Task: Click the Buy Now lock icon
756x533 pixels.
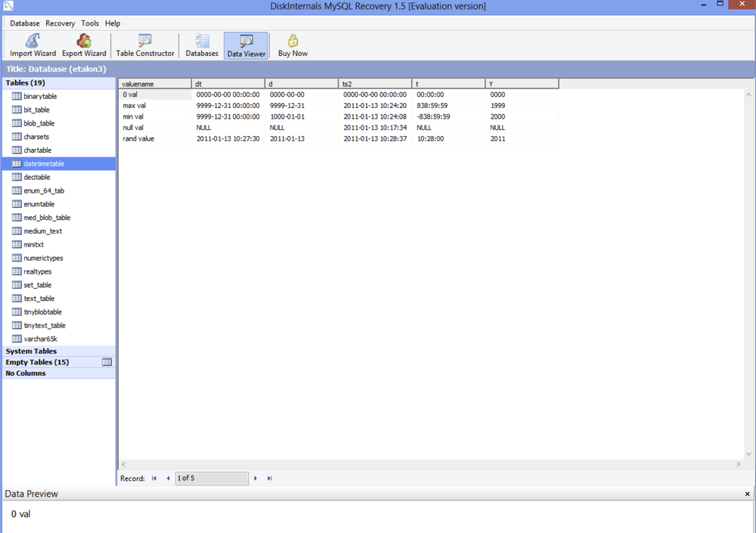Action: 293,41
